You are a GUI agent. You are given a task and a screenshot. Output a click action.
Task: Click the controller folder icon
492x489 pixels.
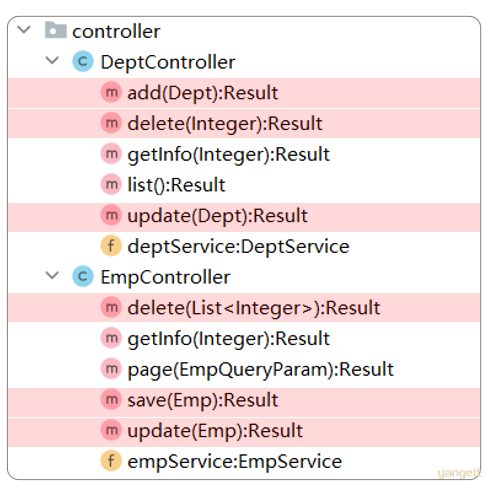pyautogui.click(x=56, y=30)
